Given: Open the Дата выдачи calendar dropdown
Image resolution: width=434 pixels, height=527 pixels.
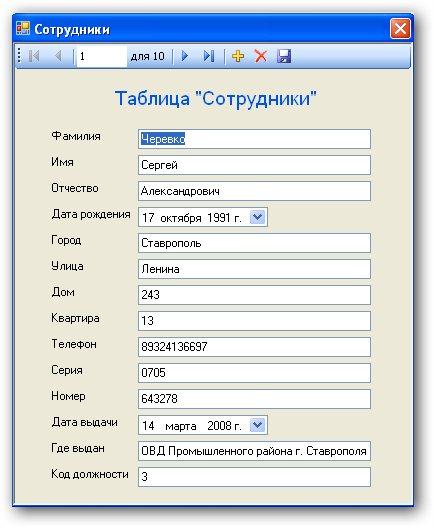Looking at the screenshot, I should pyautogui.click(x=258, y=425).
